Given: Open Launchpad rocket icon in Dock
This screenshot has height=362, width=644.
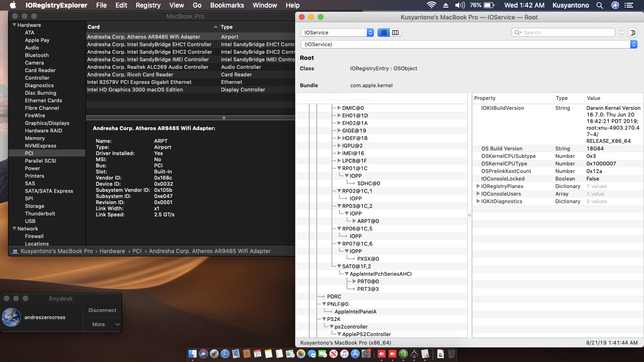Looking at the screenshot, I should coord(214,354).
